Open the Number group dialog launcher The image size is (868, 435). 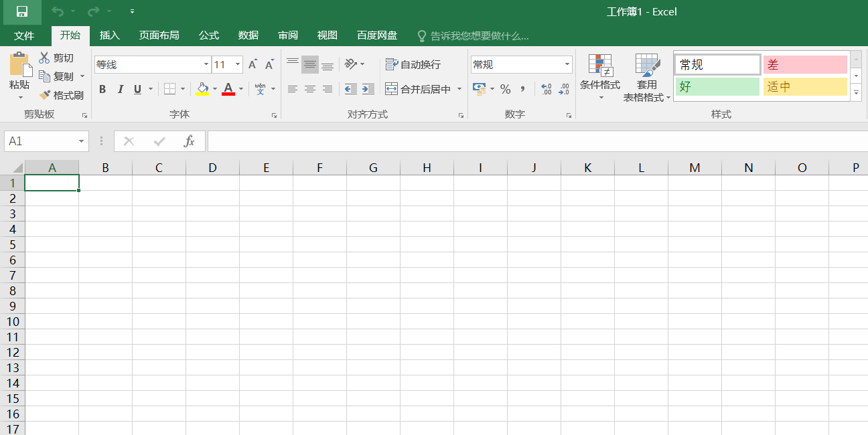(x=569, y=115)
